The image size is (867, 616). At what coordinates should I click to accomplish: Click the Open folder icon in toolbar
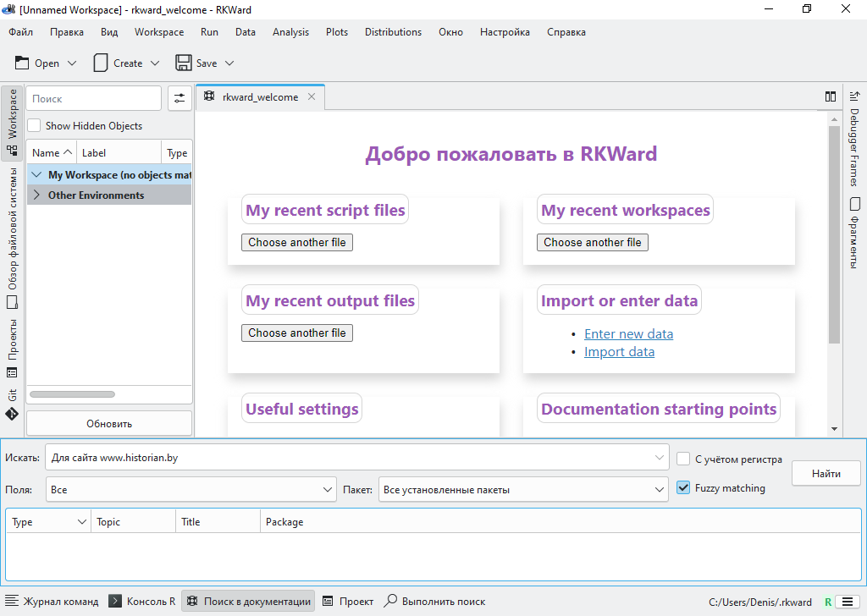point(22,63)
